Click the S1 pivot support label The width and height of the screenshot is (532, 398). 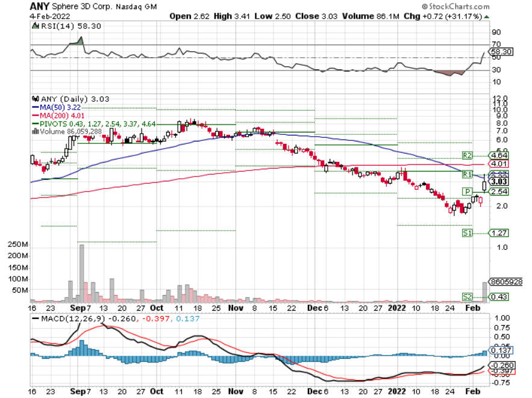click(467, 233)
